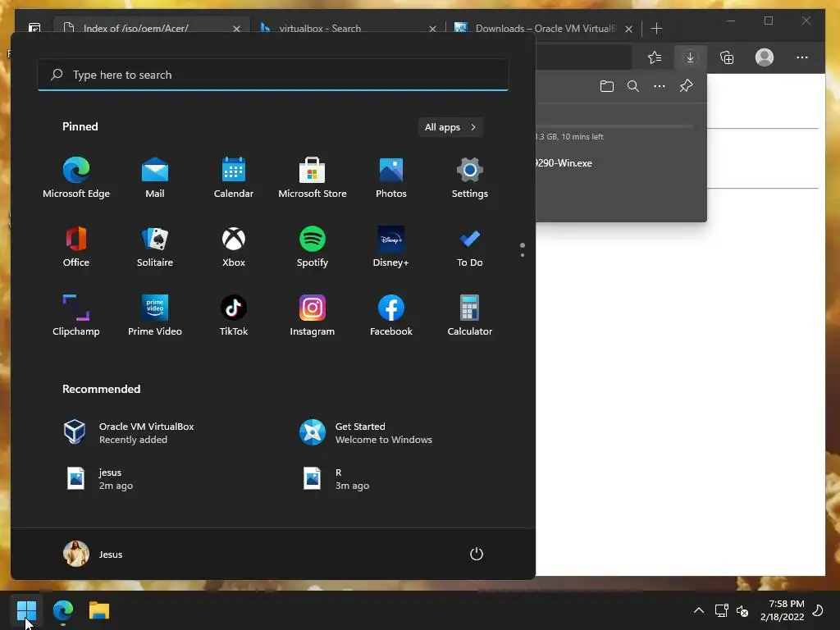Show hidden system tray icons
This screenshot has height=630, width=840.
tap(699, 610)
